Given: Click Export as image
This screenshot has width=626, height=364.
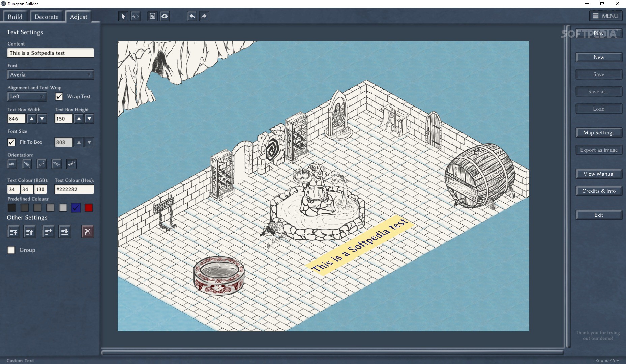Looking at the screenshot, I should click(x=599, y=150).
